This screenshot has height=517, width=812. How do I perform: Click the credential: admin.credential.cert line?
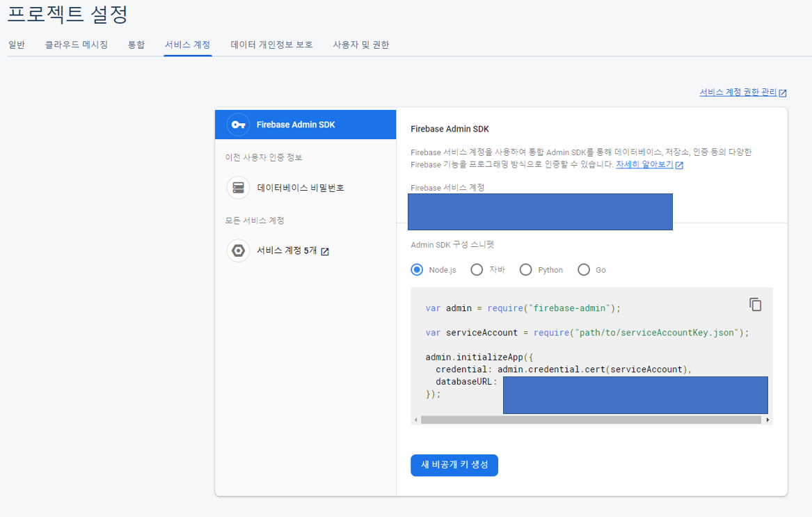coord(564,369)
